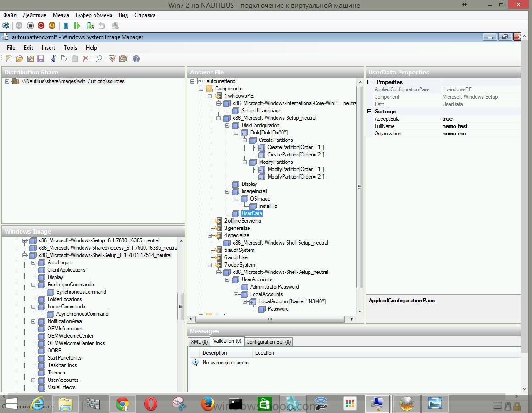The height and width of the screenshot is (413, 532).
Task: Select OEMInformation in the Windows Image tree
Action: coord(65,329)
